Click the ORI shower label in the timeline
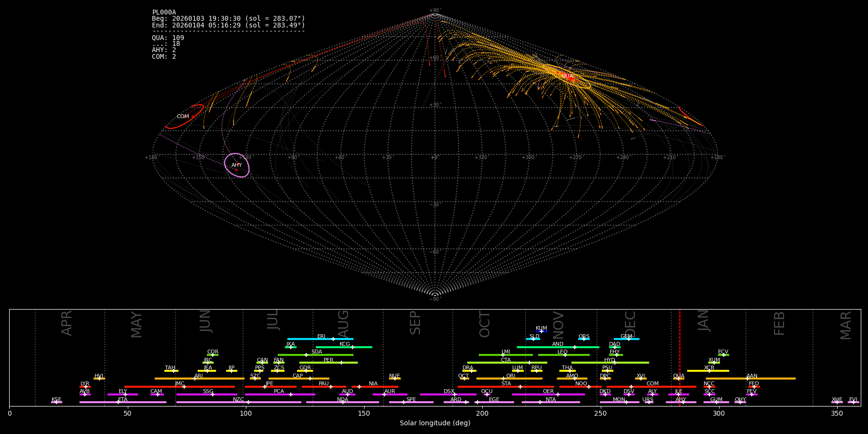 [511, 376]
